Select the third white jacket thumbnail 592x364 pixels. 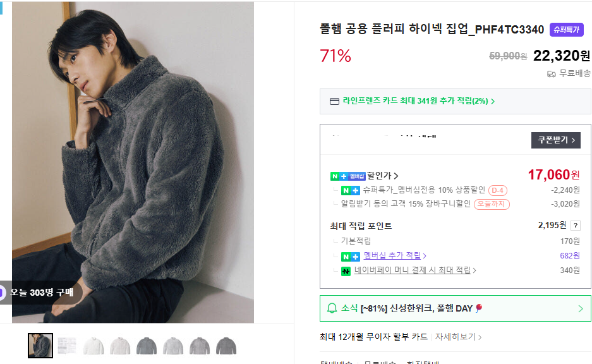point(94,345)
